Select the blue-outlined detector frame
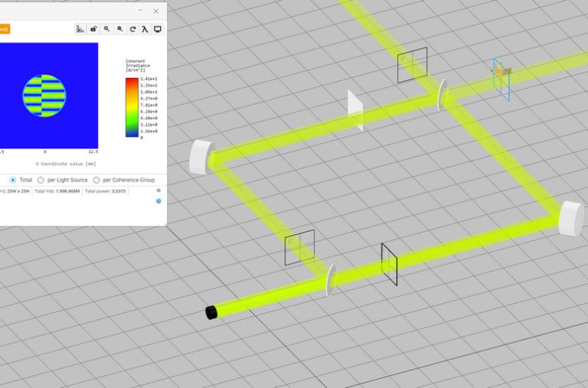This screenshot has height=388, width=588. [501, 79]
